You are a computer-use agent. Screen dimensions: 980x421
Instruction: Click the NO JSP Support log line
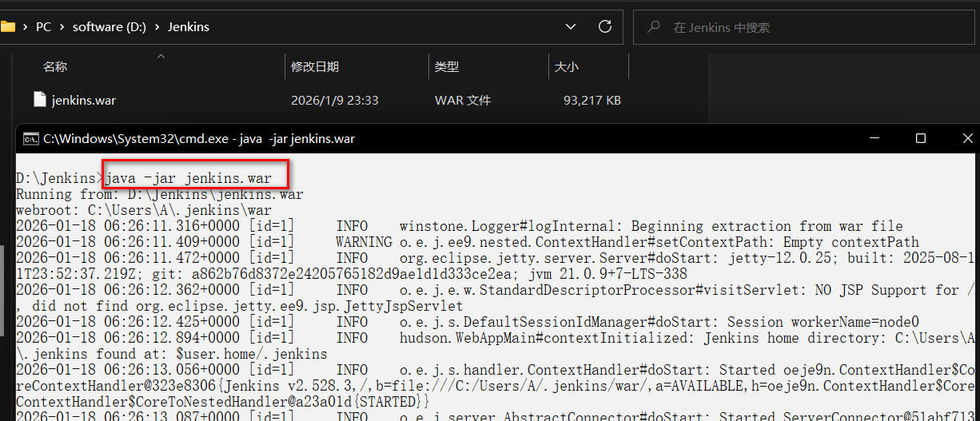point(496,298)
